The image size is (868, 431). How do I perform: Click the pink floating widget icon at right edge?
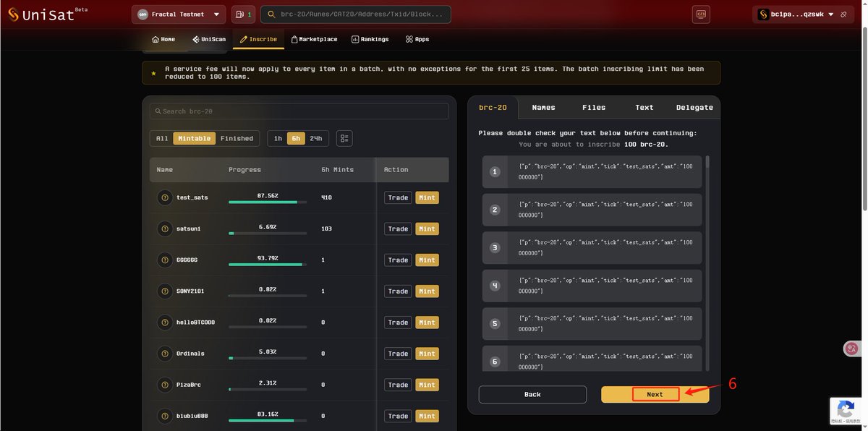point(851,349)
